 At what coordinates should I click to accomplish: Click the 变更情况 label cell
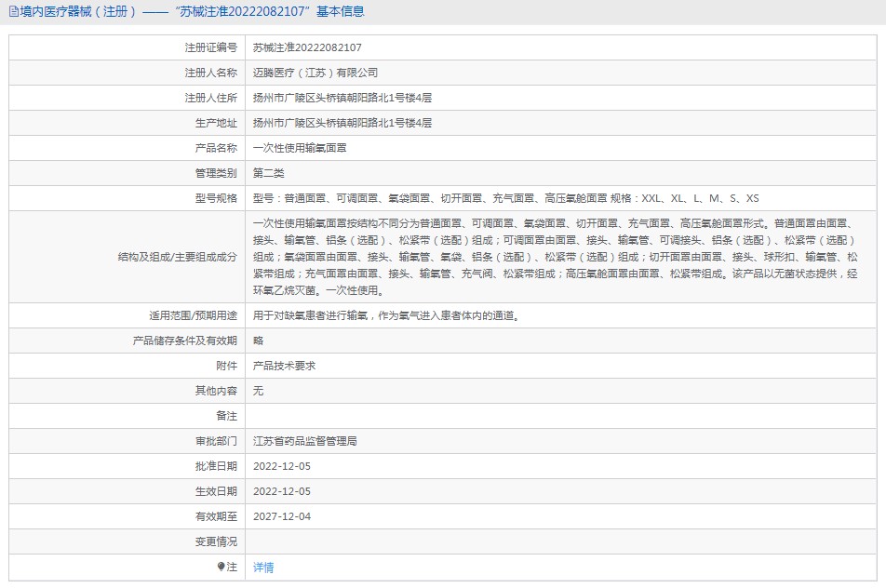pos(128,541)
